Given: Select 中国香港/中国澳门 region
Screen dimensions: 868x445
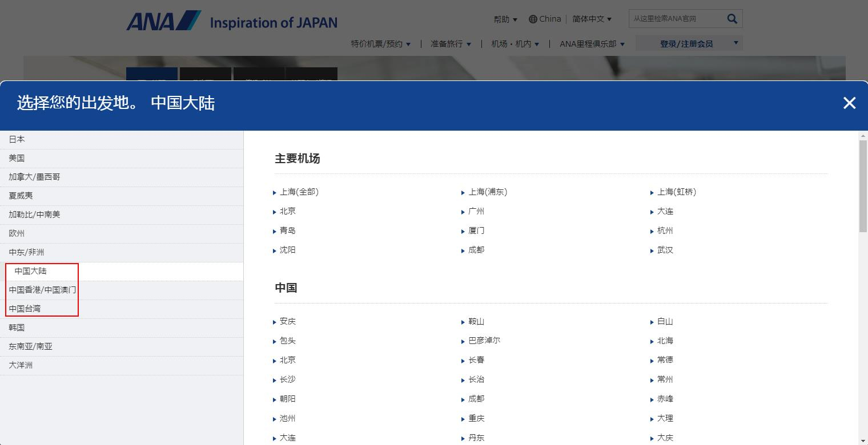Looking at the screenshot, I should 42,290.
